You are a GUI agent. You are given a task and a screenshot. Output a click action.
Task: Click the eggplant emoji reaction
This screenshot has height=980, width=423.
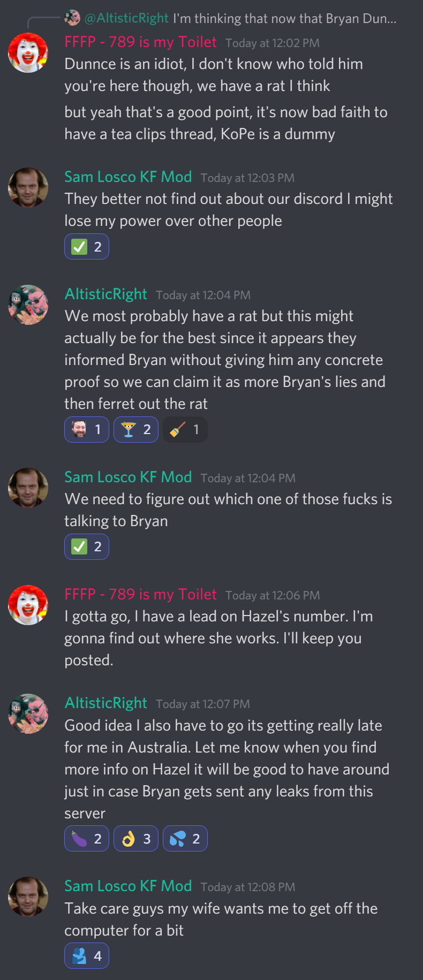pos(87,838)
